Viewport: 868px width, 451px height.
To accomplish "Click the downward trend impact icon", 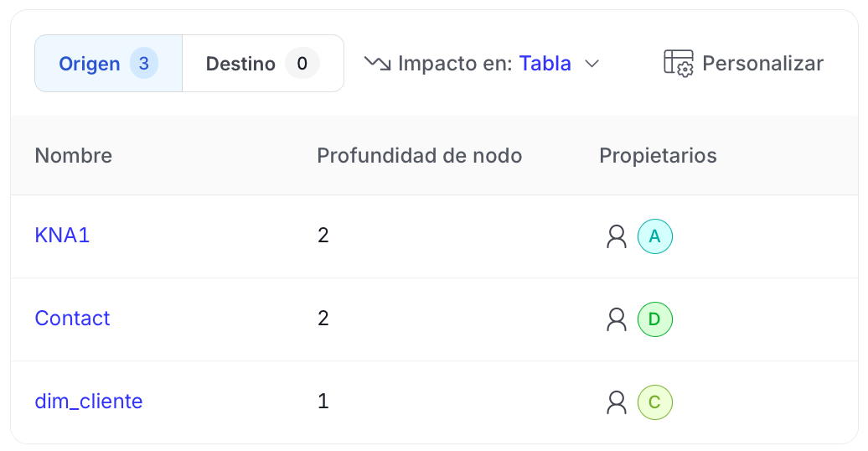I will tap(378, 64).
